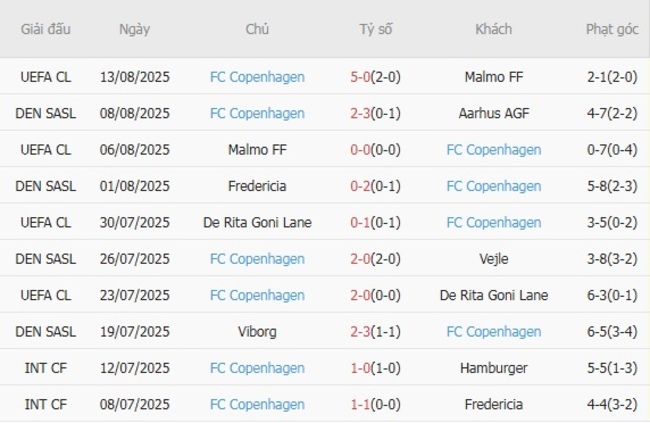Click Malmo FF home team on 06/08/2025

[x=257, y=150]
